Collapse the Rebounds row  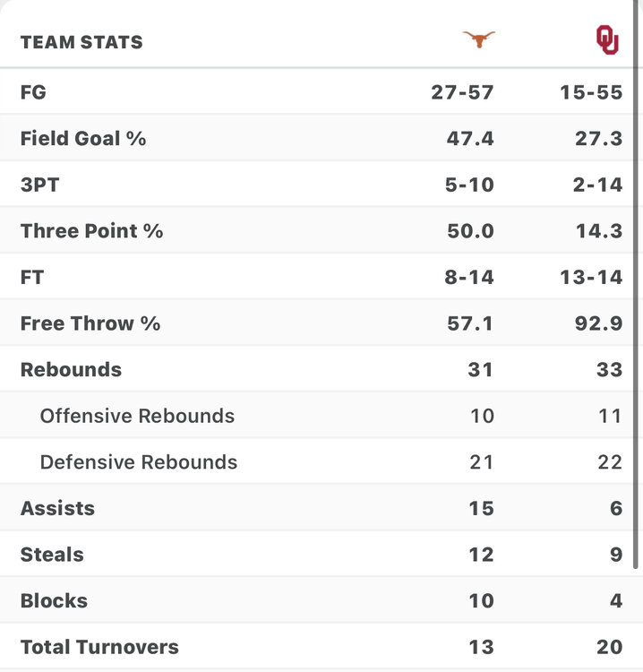point(71,369)
